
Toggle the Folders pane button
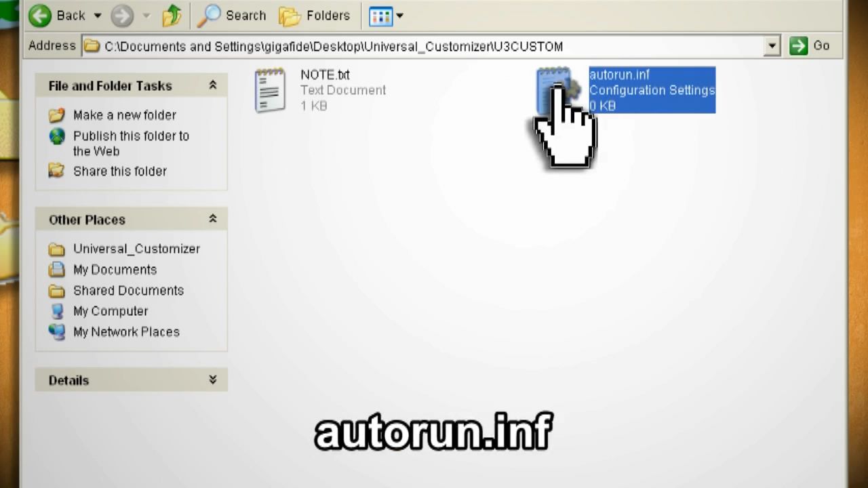click(x=315, y=16)
